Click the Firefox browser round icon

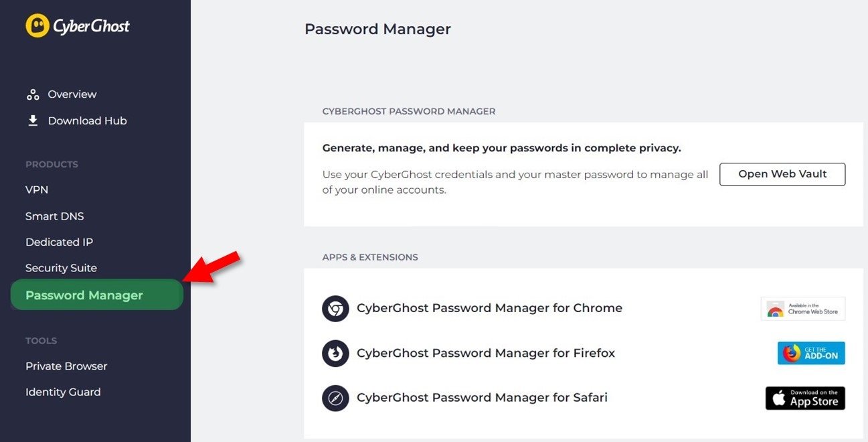click(x=335, y=354)
